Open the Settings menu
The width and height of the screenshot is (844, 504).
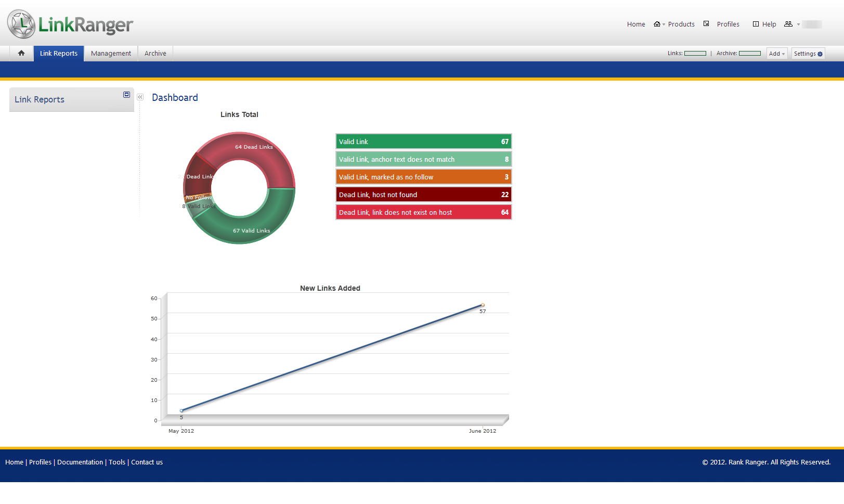pyautogui.click(x=808, y=54)
